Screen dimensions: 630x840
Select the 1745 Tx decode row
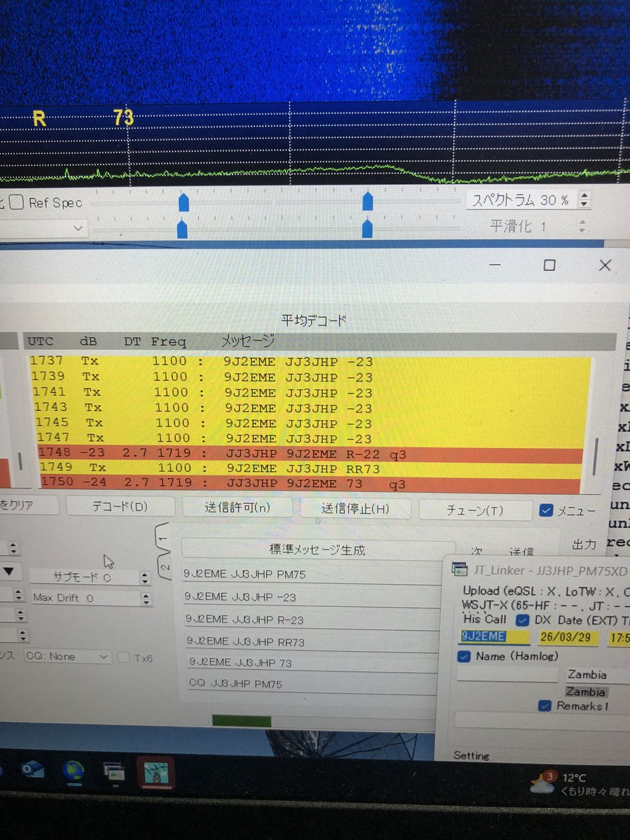[309, 423]
